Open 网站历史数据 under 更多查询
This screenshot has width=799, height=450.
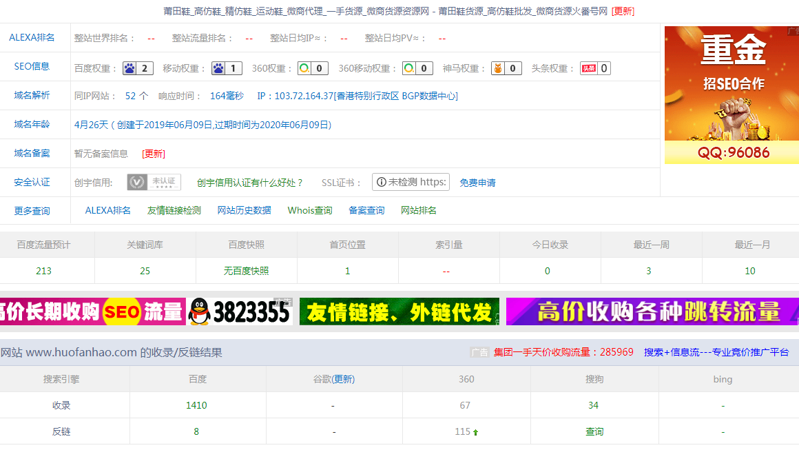244,210
